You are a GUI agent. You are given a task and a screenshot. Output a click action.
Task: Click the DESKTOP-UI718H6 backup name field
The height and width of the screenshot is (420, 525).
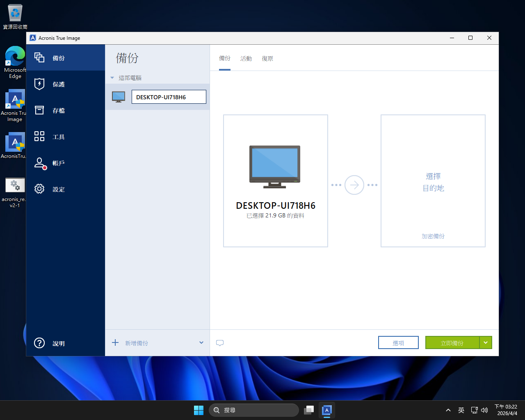click(x=169, y=97)
